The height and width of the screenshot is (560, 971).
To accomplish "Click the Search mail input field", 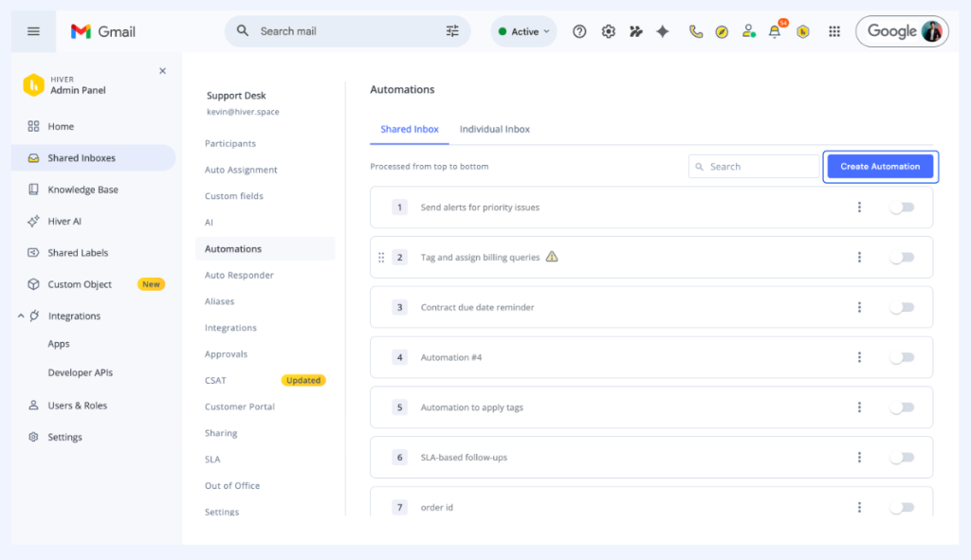I will pos(347,31).
